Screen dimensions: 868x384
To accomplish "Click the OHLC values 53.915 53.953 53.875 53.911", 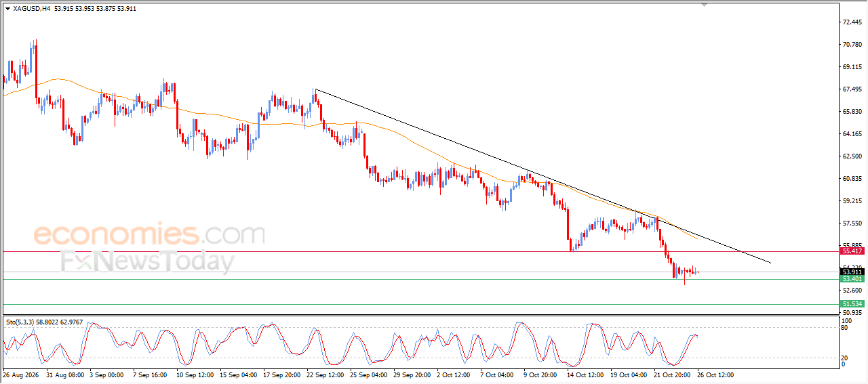I will point(94,9).
